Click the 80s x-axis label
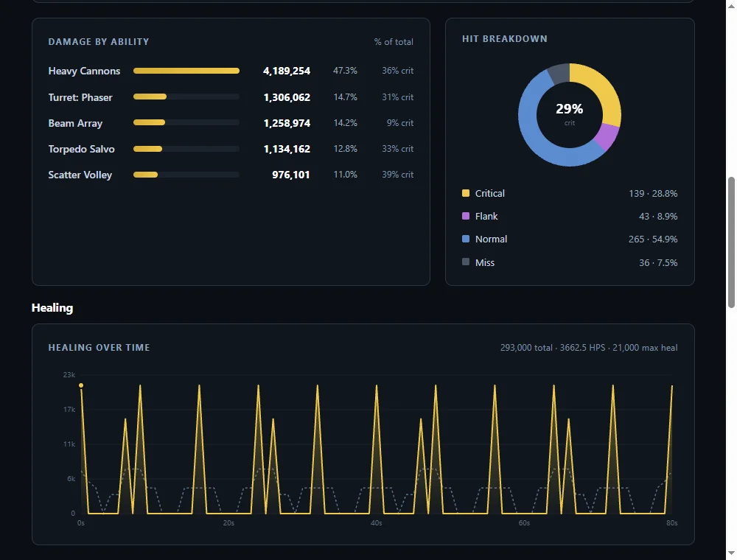The height and width of the screenshot is (560, 737). tap(671, 523)
